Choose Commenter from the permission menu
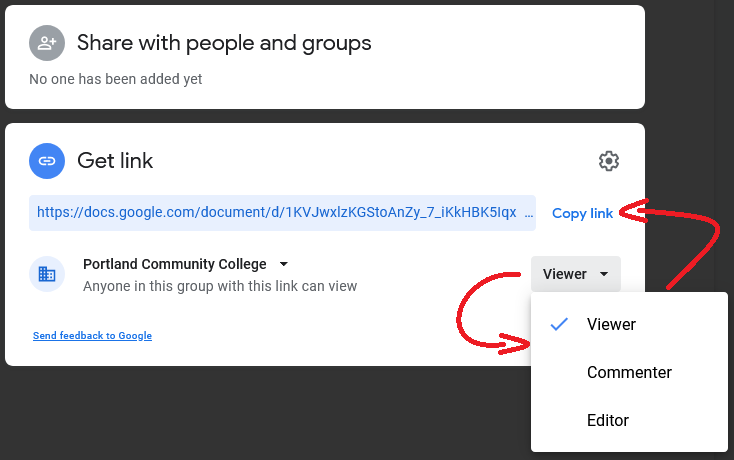The height and width of the screenshot is (460, 734). coord(629,372)
